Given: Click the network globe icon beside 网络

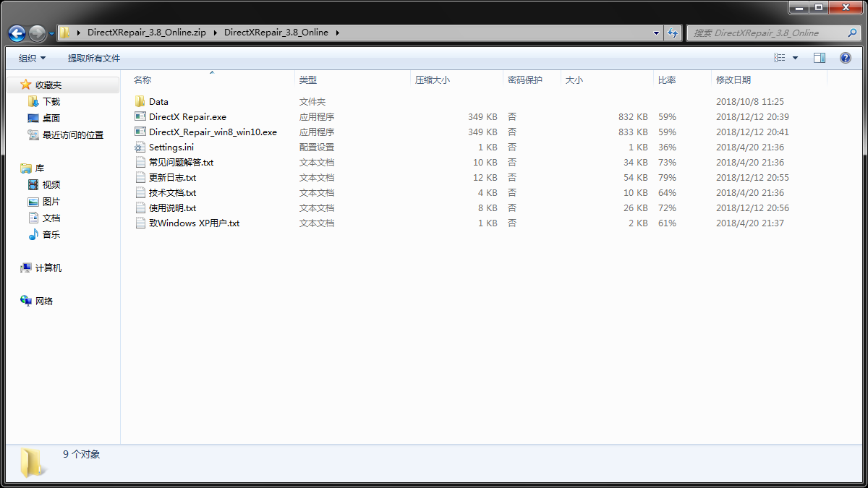Looking at the screenshot, I should tap(26, 301).
